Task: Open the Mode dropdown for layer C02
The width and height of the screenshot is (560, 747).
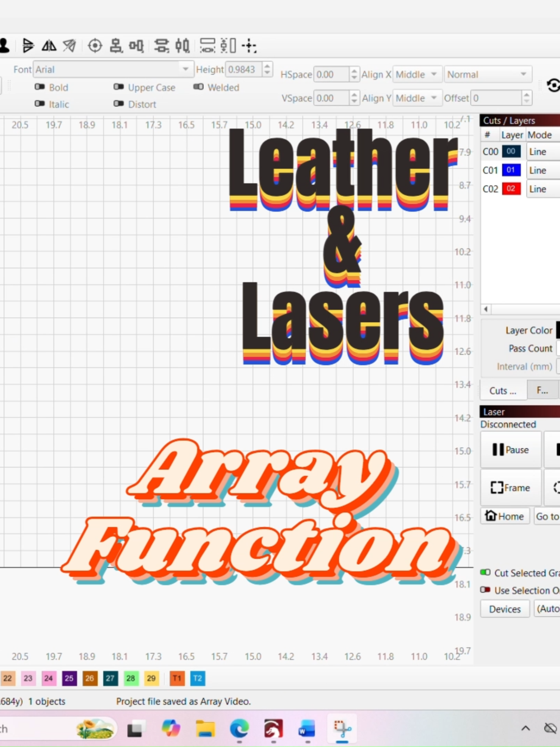Action: coord(543,189)
